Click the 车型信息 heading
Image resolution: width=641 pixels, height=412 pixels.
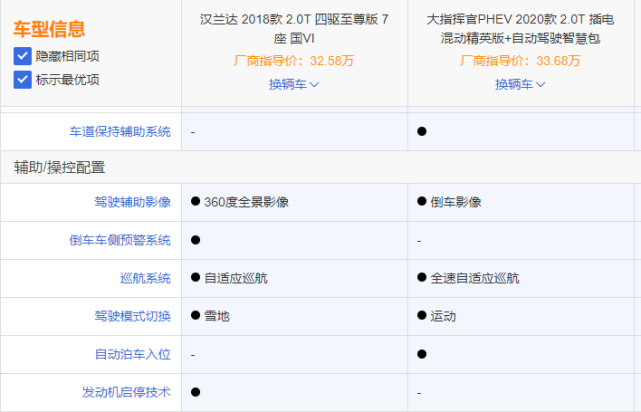[x=49, y=29]
